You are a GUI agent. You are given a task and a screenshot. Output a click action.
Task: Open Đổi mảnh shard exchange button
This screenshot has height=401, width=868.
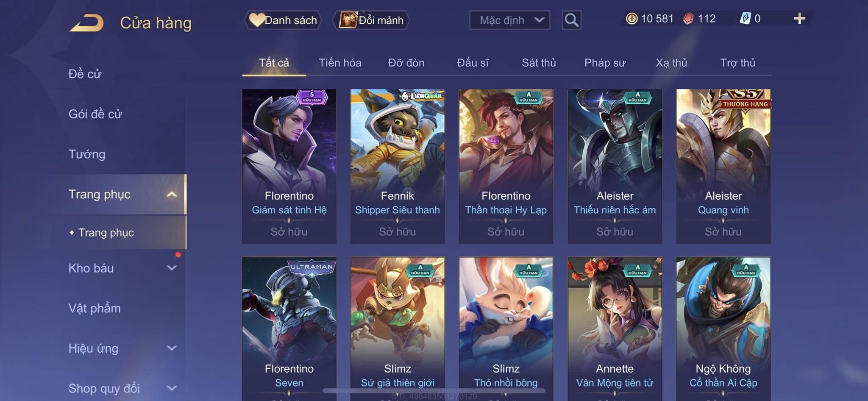[x=371, y=20]
